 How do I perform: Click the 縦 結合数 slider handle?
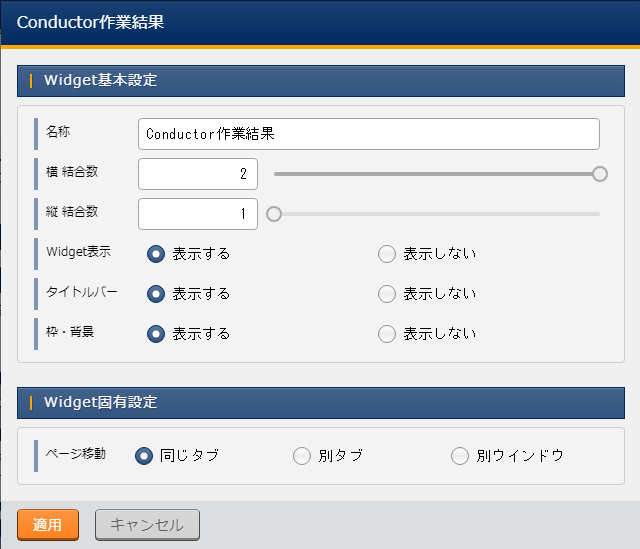pos(274,214)
